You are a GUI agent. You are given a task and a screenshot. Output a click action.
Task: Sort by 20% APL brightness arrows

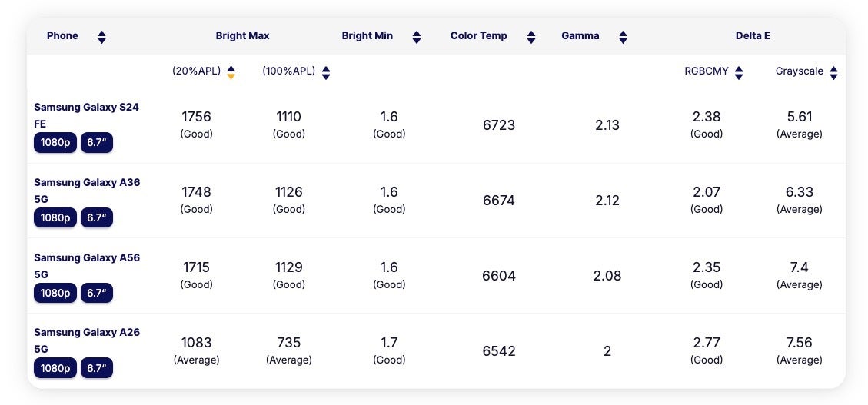pos(231,72)
